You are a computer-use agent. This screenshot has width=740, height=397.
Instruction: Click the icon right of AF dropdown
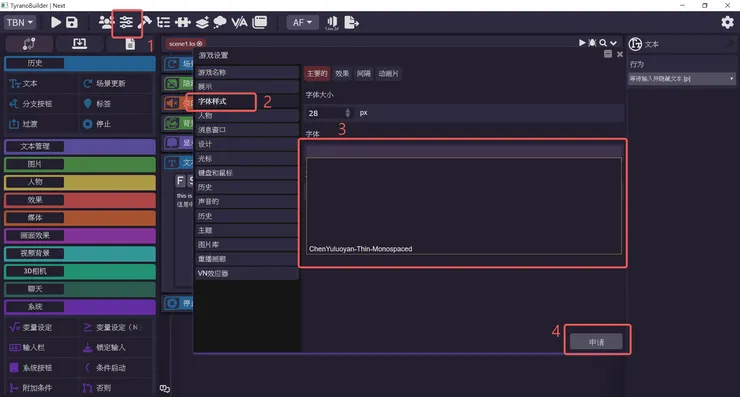(x=332, y=23)
